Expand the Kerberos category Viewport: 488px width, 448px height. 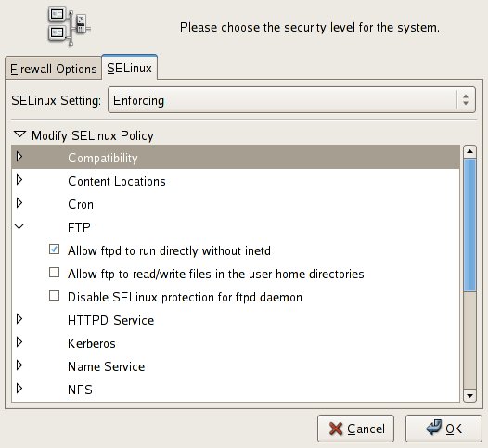tap(19, 342)
